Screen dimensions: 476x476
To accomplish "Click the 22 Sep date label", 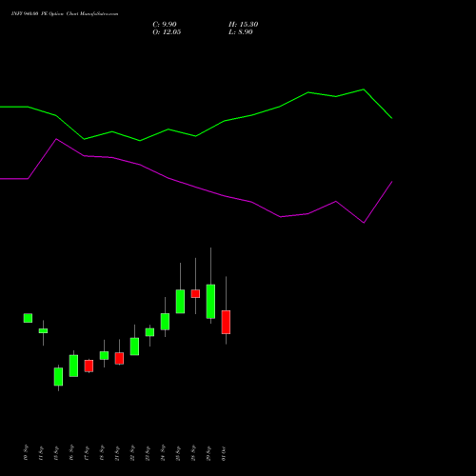I will [x=132, y=452].
